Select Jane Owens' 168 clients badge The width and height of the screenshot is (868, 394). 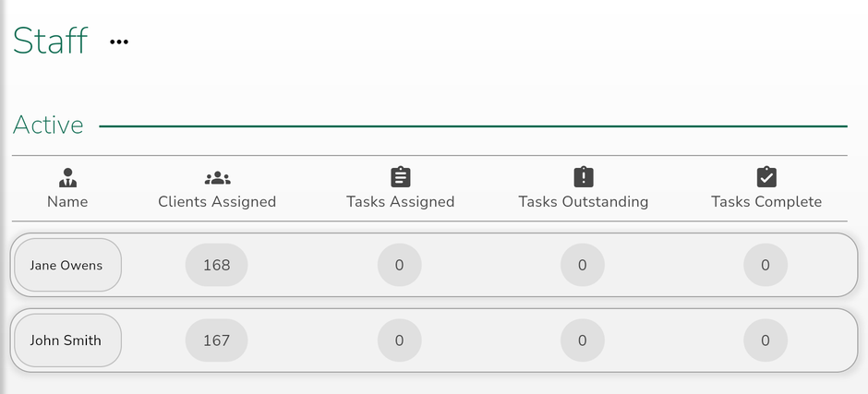click(216, 265)
